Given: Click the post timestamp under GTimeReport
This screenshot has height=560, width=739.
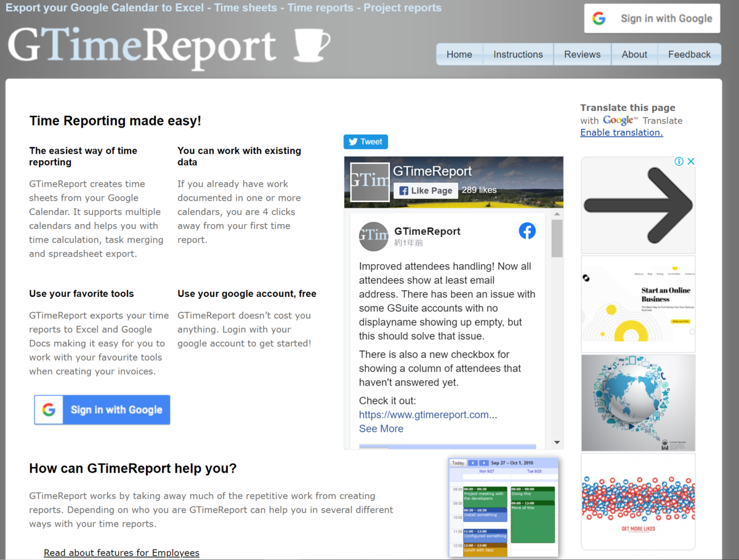Looking at the screenshot, I should 408,243.
